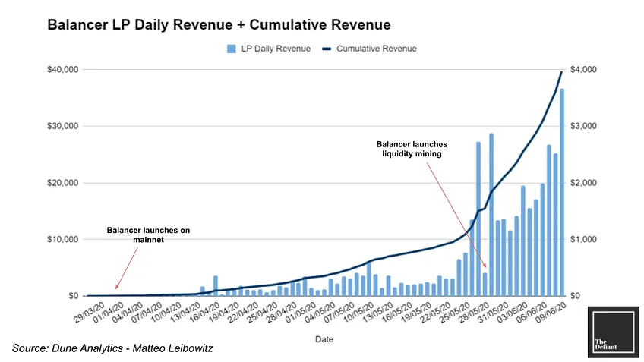Click The Defiant logo
The width and height of the screenshot is (644, 362).
pyautogui.click(x=613, y=332)
